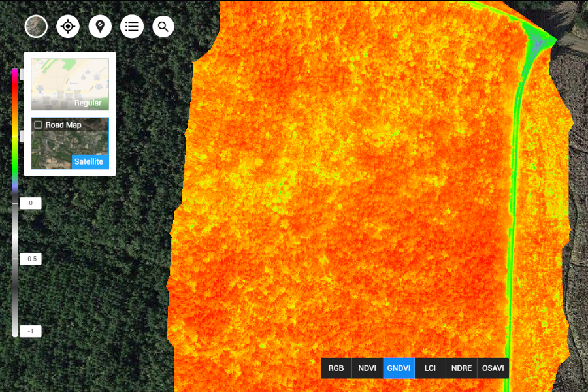Click the Satellite label on map preview
The width and height of the screenshot is (588, 392).
click(x=90, y=161)
